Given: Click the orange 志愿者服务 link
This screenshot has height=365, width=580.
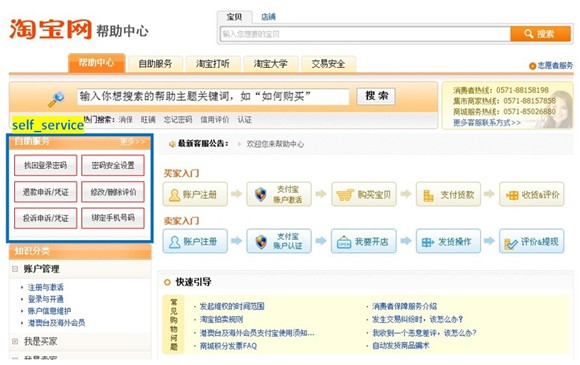Looking at the screenshot, I should click(x=551, y=66).
